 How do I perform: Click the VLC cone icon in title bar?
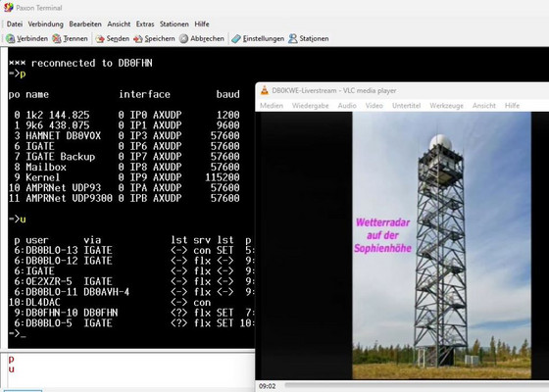265,90
